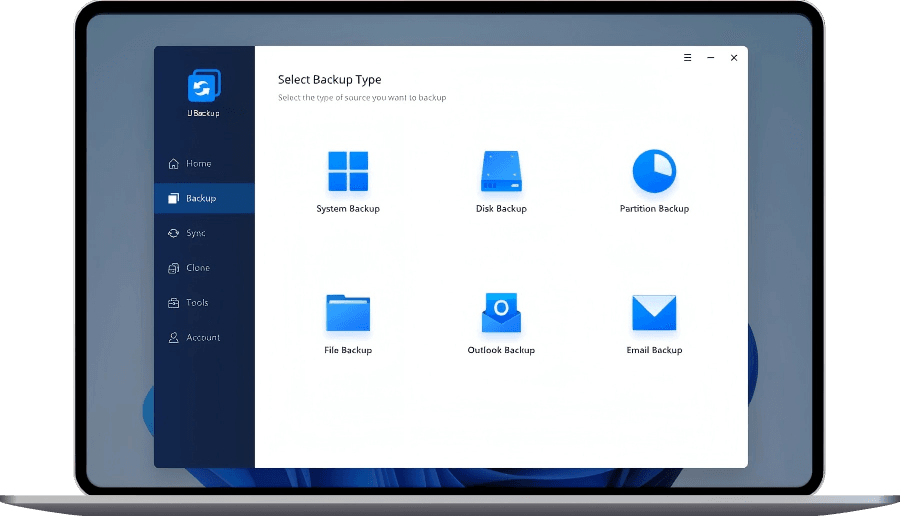The image size is (900, 516).
Task: Close the UBackup window
Action: [x=734, y=58]
